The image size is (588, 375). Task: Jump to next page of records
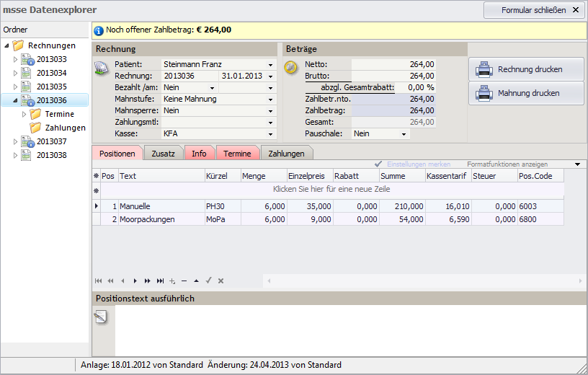pos(148,281)
